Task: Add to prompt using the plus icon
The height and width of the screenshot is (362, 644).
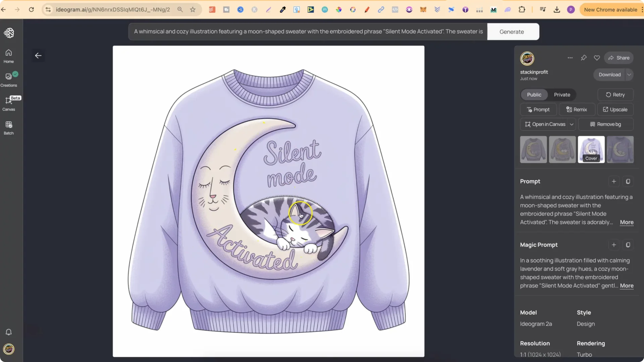Action: click(613, 181)
